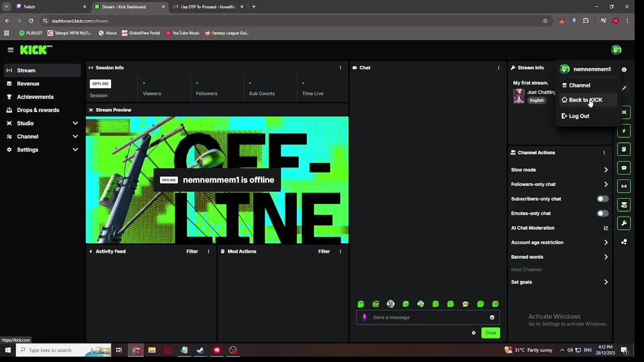
Task: Click the info icon next to nemnemmem1
Action: pos(624,69)
